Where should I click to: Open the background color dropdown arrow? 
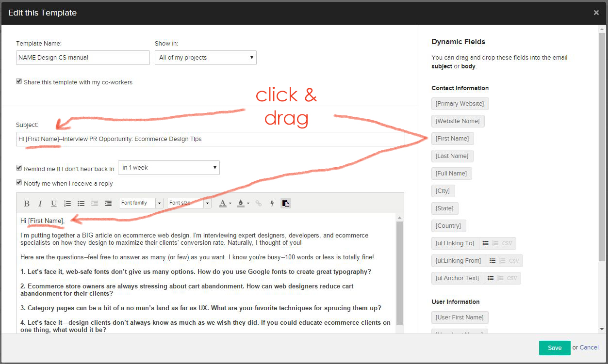248,204
